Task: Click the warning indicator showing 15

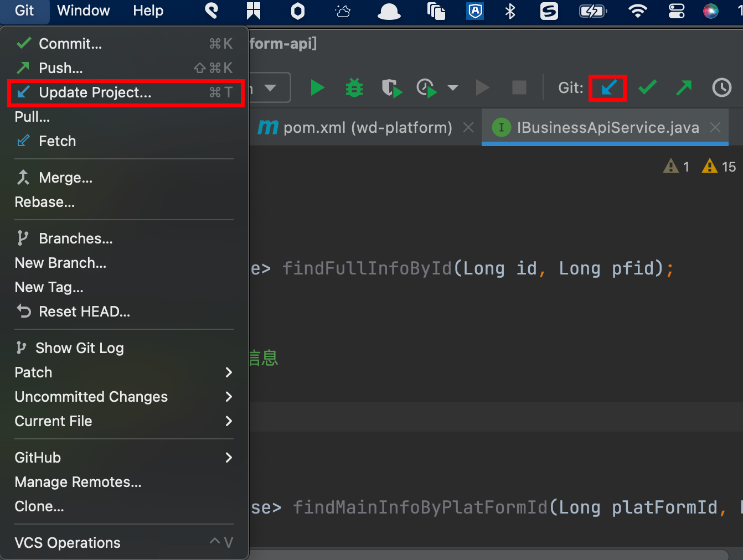Action: 719,167
